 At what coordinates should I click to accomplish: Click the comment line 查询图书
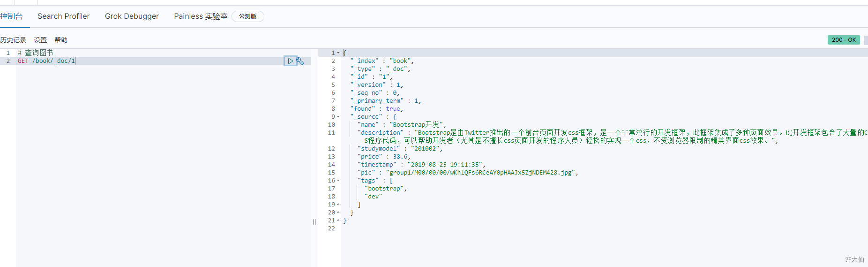[x=36, y=53]
